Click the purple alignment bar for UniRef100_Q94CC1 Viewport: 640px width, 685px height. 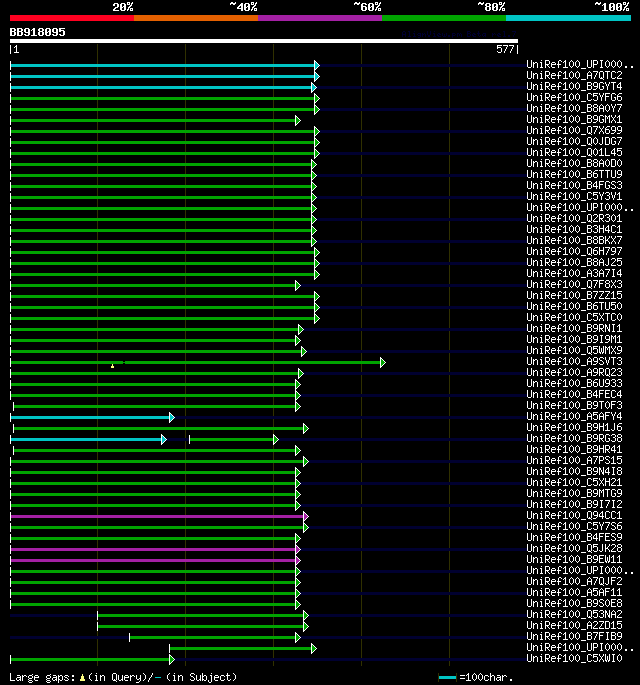click(159, 516)
